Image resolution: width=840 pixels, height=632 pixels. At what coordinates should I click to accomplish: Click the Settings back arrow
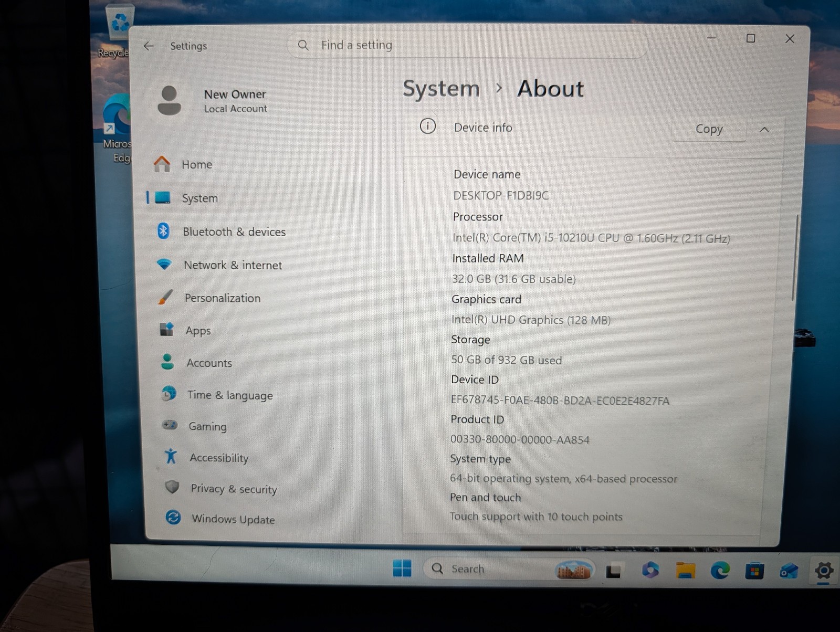point(149,46)
